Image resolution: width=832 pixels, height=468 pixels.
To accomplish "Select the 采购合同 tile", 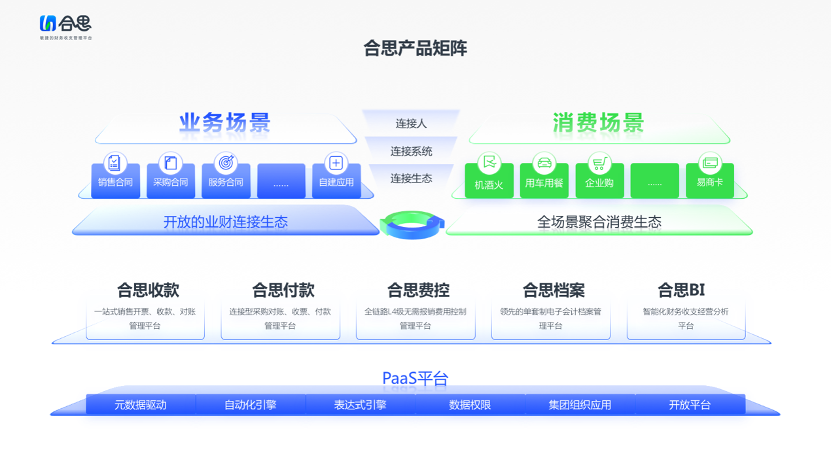I will [170, 181].
